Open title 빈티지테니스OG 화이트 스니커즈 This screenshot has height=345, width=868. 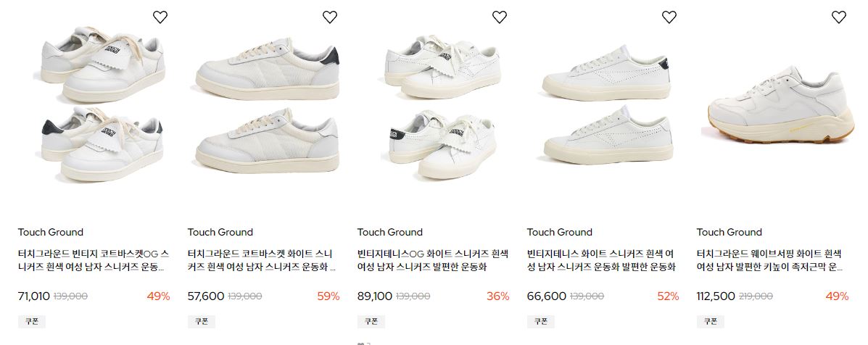pos(433,261)
